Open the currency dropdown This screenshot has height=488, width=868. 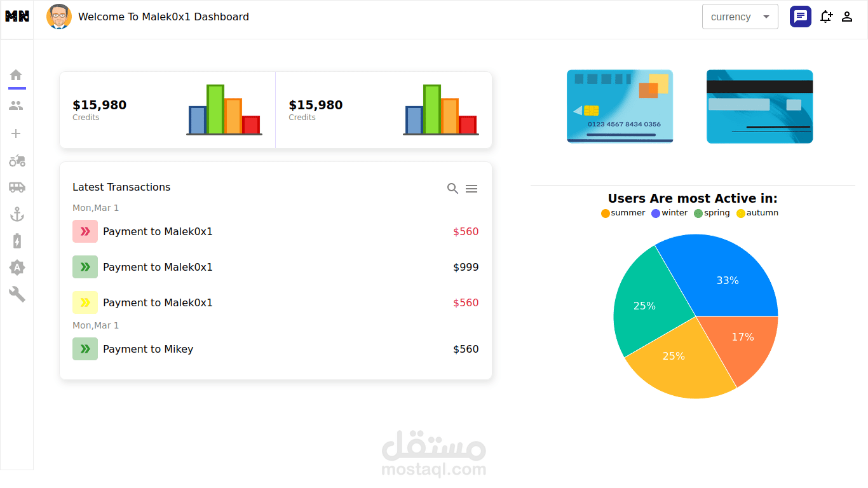coord(740,17)
